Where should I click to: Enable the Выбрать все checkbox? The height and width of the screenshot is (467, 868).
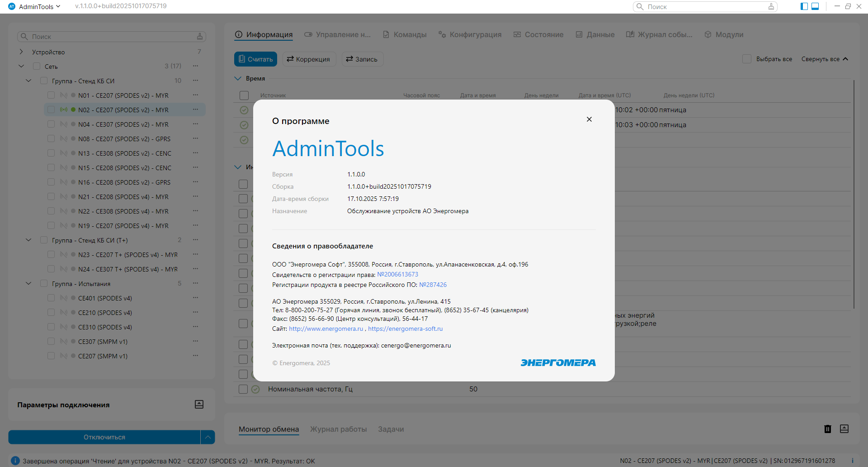747,59
